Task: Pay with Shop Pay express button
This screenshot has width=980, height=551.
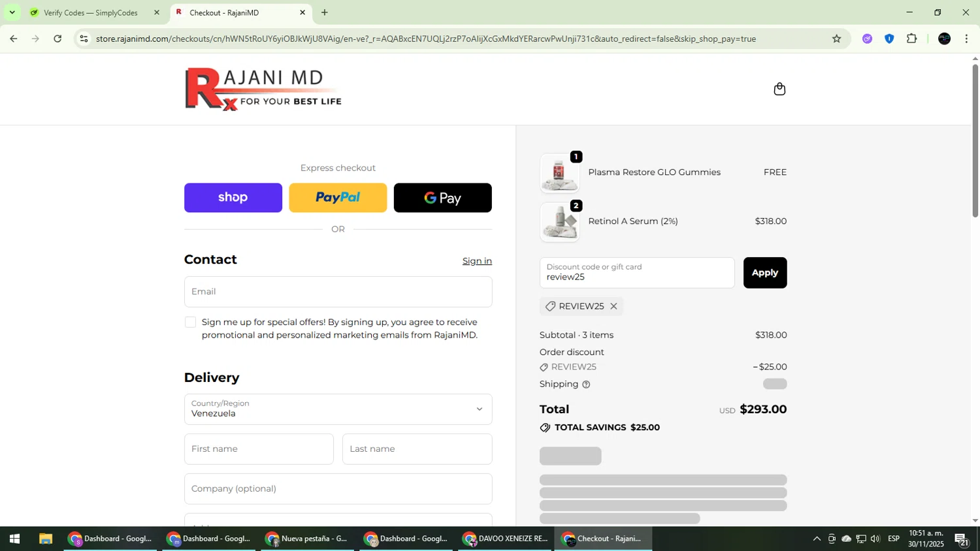Action: pyautogui.click(x=233, y=198)
